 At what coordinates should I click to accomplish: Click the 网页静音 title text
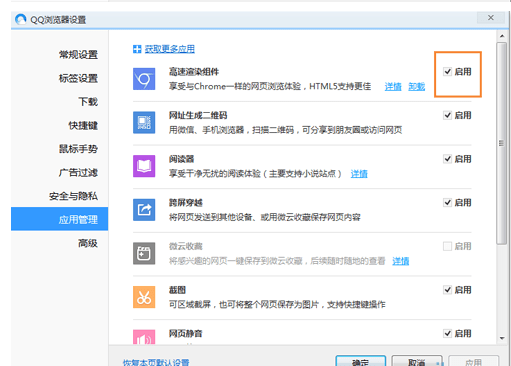(186, 333)
